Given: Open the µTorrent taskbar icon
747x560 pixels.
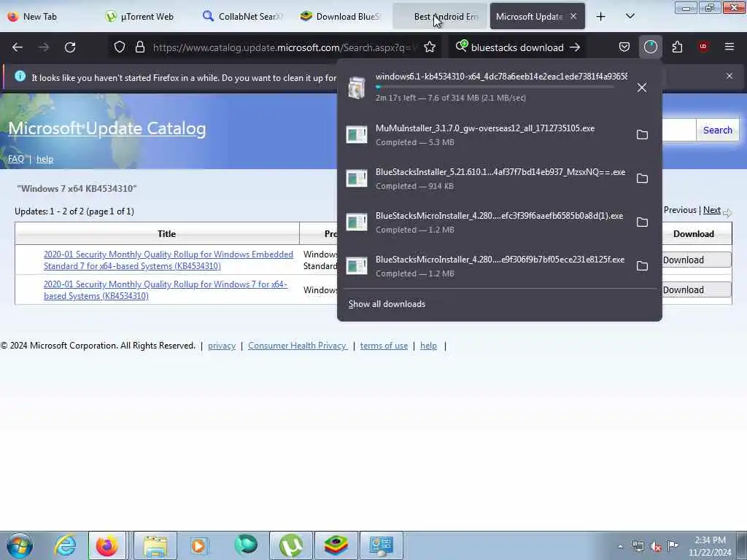Looking at the screenshot, I should click(291, 545).
